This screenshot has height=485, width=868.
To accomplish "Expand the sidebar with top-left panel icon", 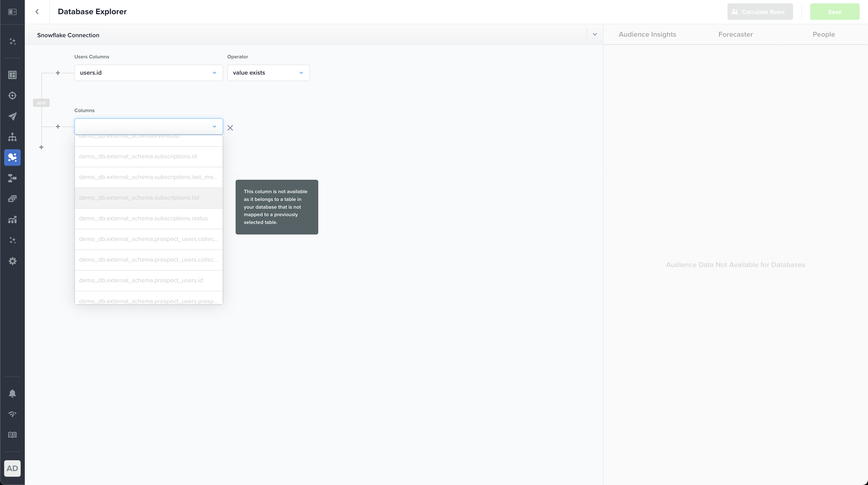I will [12, 12].
